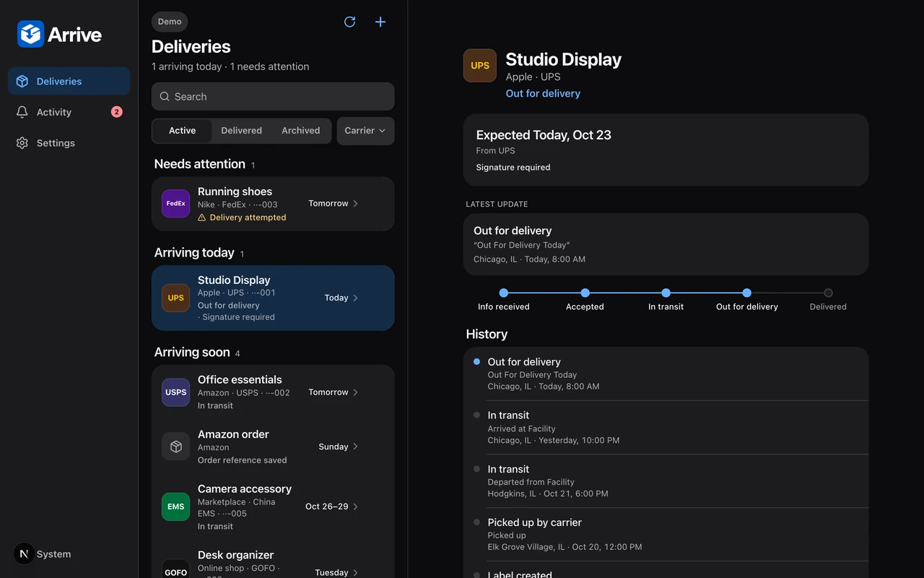Click the Signature required text in expected card
The height and width of the screenshot is (578, 924).
[513, 168]
